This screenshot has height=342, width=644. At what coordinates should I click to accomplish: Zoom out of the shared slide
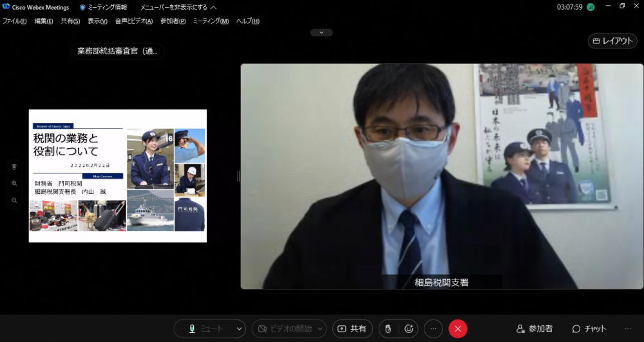(14, 200)
